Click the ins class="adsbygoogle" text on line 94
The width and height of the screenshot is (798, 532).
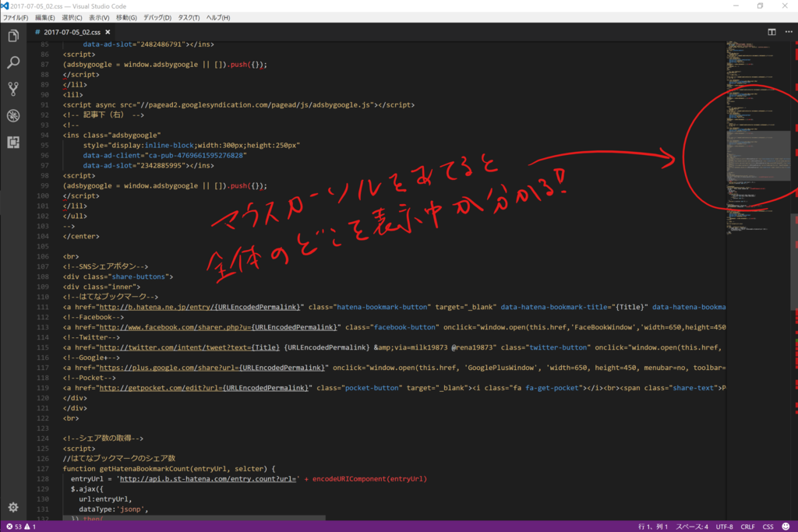(x=111, y=136)
